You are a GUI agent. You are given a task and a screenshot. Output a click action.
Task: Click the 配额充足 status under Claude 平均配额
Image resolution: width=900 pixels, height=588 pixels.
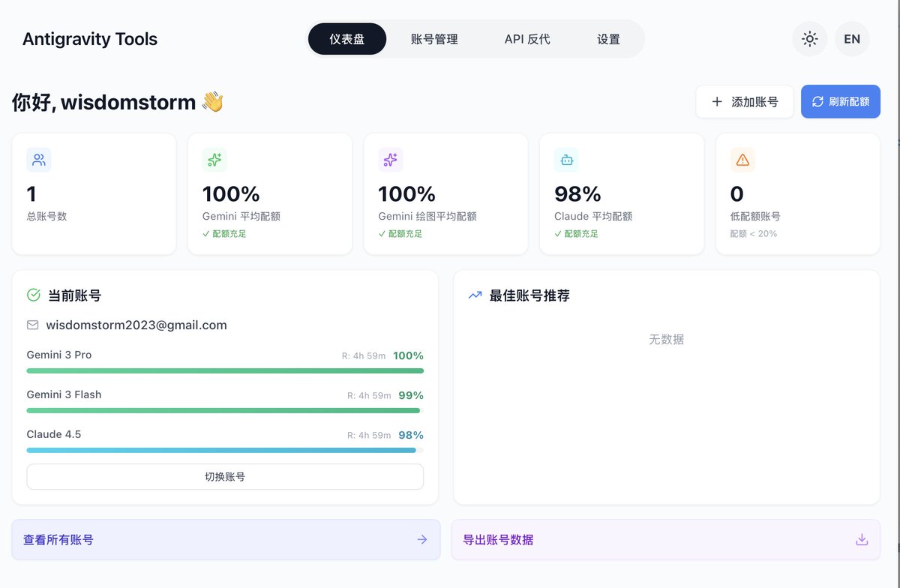tap(576, 233)
